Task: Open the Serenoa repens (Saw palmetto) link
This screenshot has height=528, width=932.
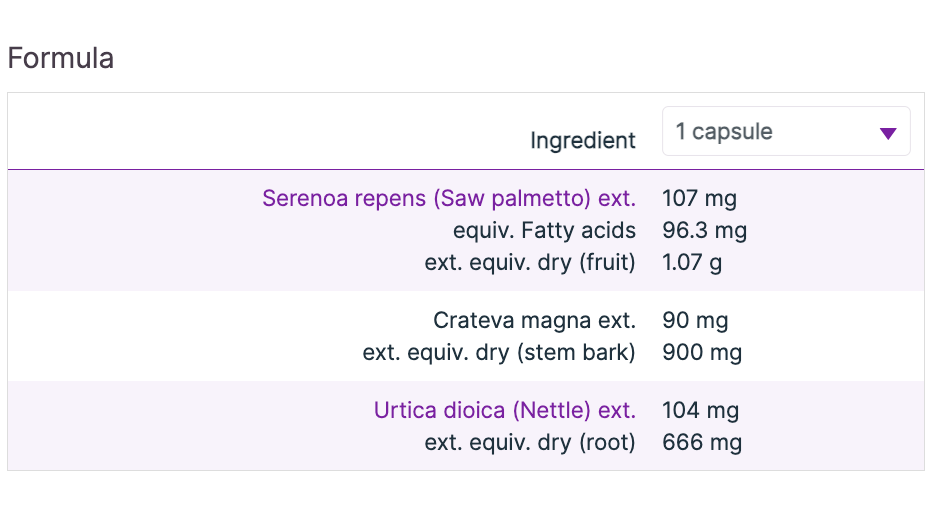Action: tap(448, 198)
